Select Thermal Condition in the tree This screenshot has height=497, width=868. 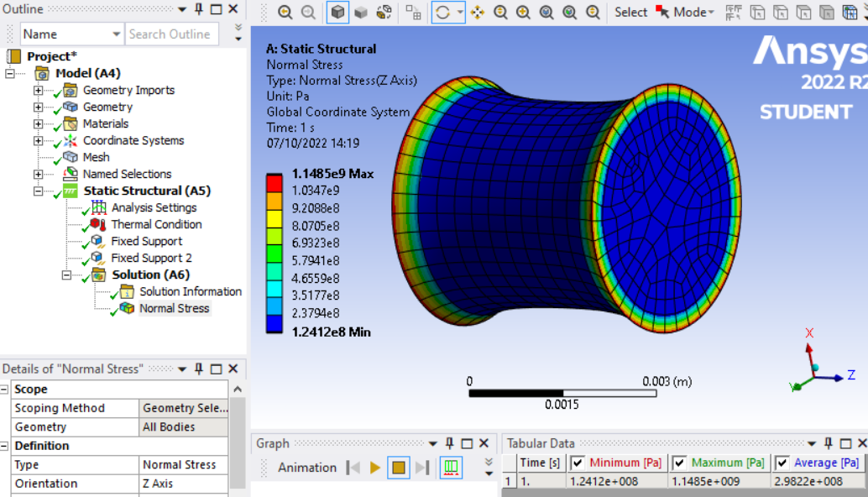point(156,224)
